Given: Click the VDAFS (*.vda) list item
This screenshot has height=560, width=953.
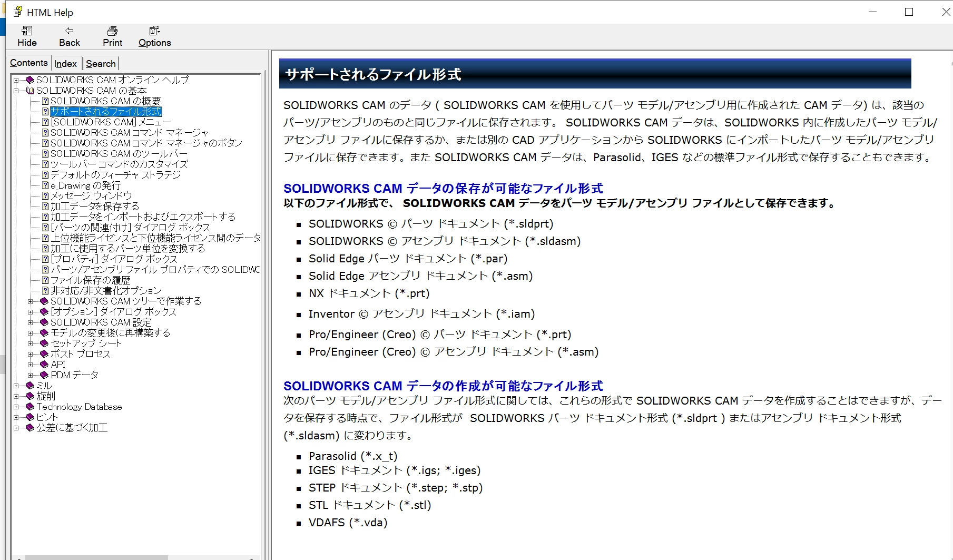Looking at the screenshot, I should (x=348, y=523).
